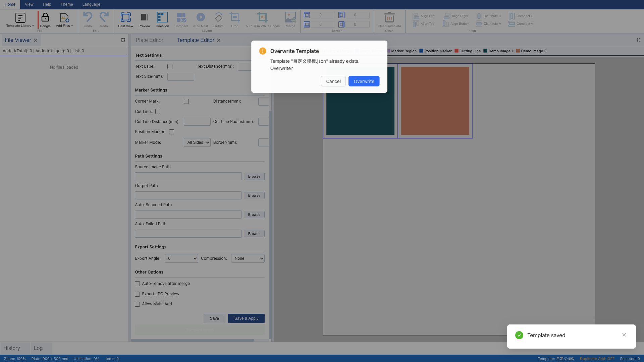The width and height of the screenshot is (644, 362).
Task: Redo the last action
Action: 104,20
